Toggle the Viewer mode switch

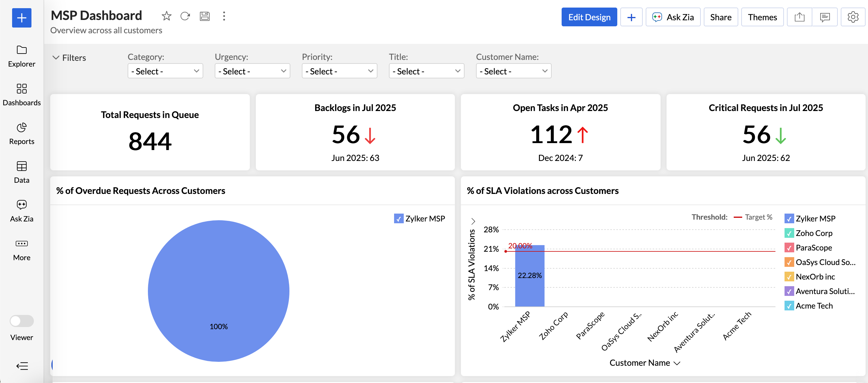click(21, 321)
